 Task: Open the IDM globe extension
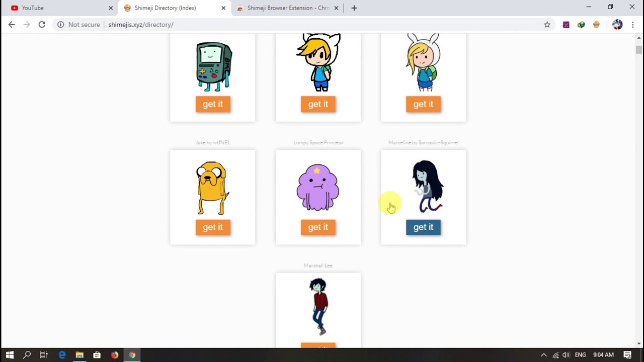click(581, 25)
